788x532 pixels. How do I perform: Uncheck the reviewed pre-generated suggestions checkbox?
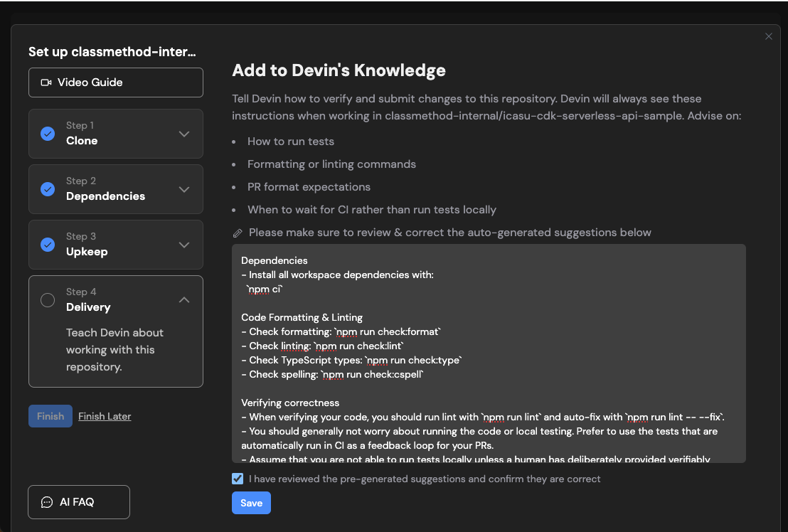(238, 479)
